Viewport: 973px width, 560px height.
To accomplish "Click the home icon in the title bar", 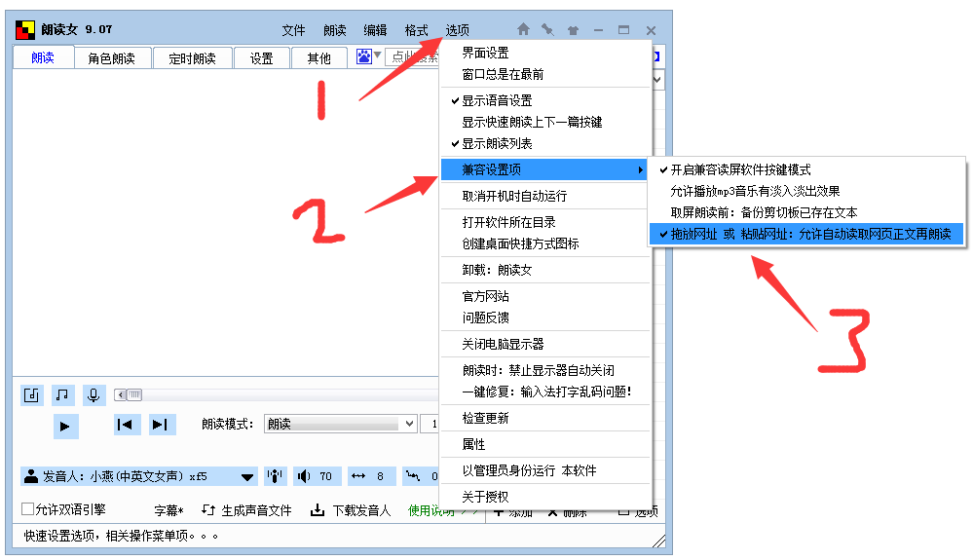I will pos(523,29).
